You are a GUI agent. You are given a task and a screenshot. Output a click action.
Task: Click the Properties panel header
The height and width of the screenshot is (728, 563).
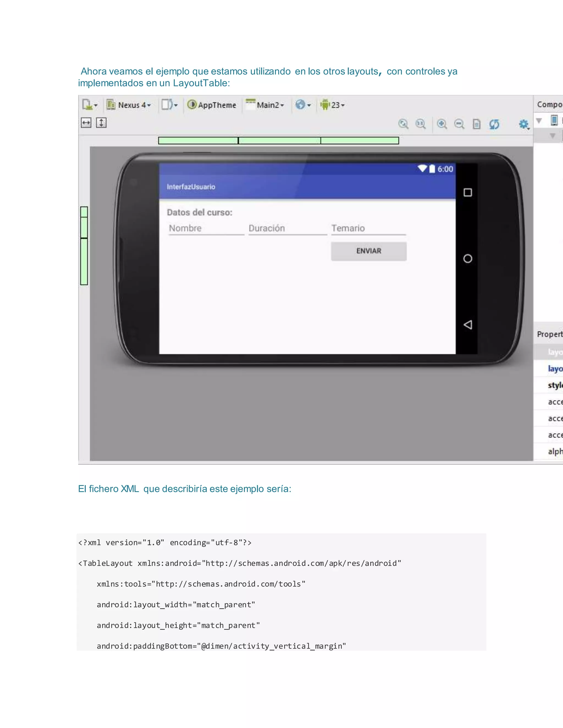(x=549, y=334)
